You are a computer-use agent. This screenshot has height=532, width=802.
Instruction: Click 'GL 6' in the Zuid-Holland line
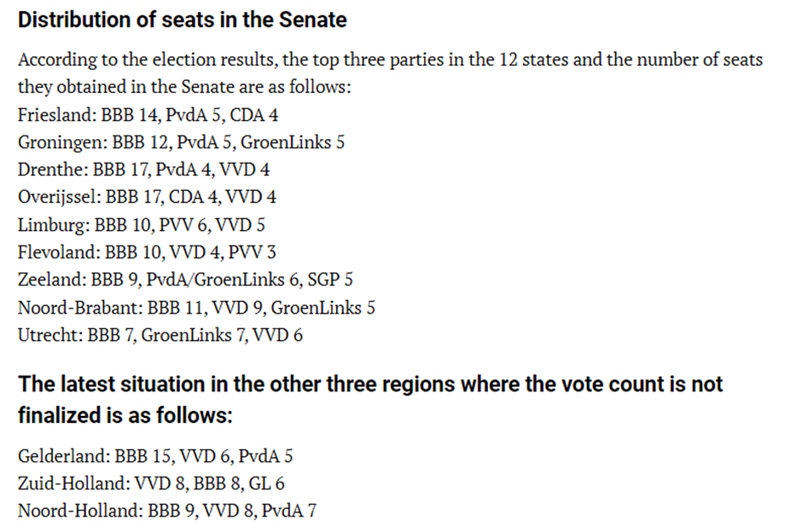[x=267, y=483]
